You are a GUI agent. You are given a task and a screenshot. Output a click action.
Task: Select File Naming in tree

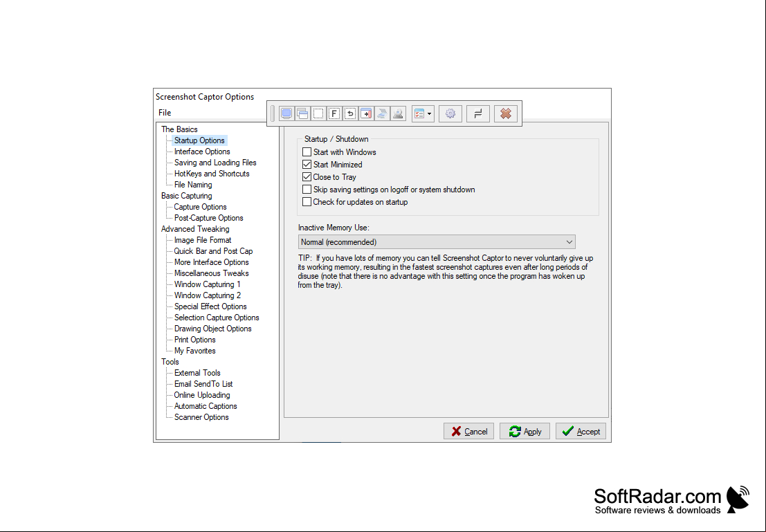194,185
